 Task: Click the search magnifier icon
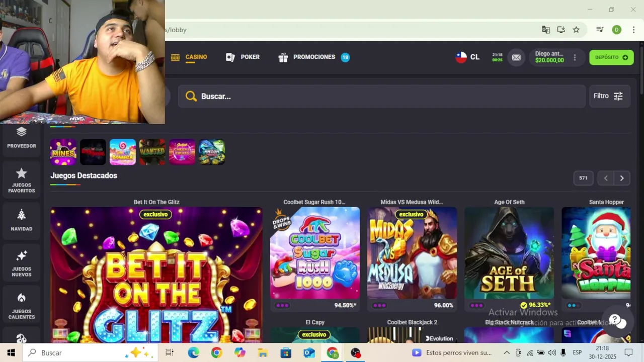(x=191, y=96)
